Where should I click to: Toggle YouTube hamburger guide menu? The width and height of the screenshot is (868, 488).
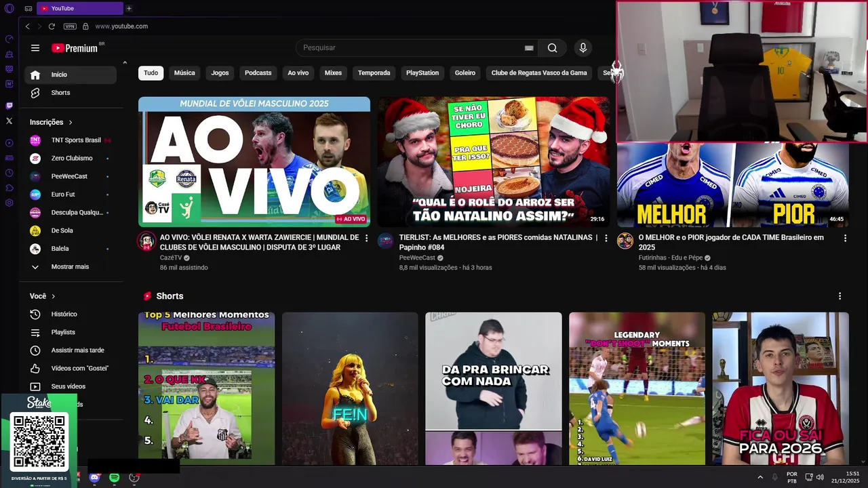35,48
